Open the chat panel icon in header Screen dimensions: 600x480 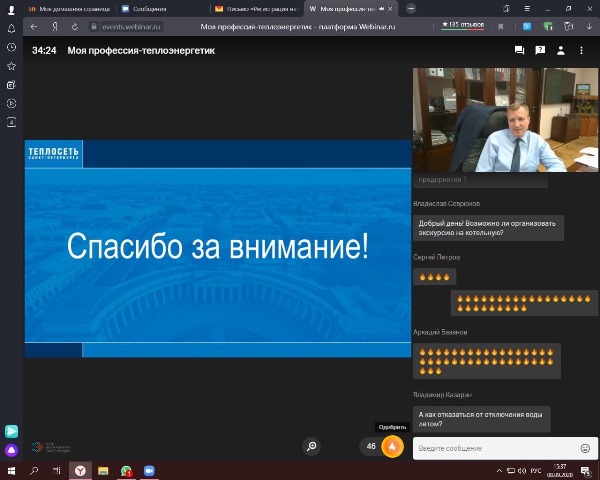tap(519, 49)
